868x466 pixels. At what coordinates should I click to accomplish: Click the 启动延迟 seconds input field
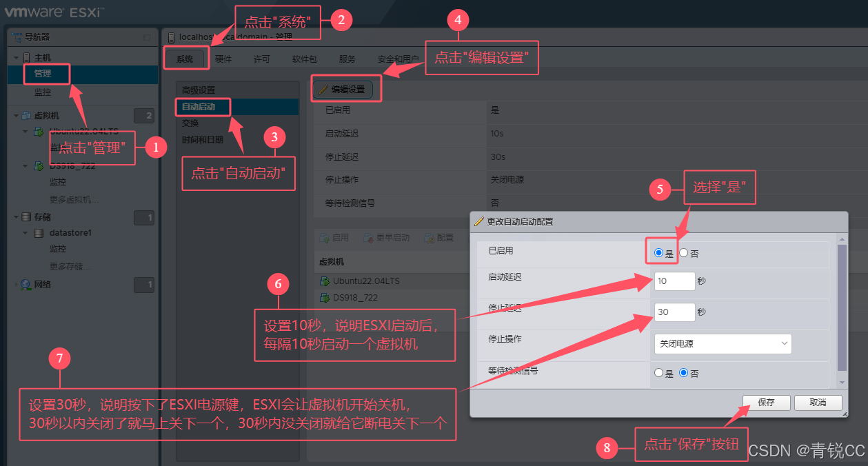(x=674, y=281)
